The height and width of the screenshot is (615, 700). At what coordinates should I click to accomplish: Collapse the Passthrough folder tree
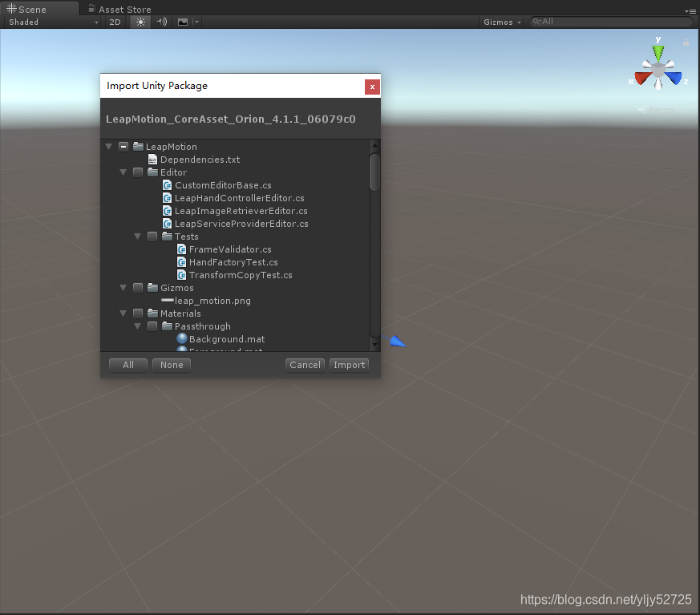tap(137, 326)
